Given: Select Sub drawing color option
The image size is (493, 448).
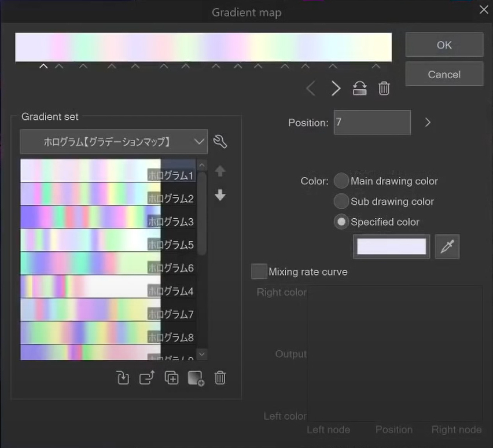Looking at the screenshot, I should (341, 201).
